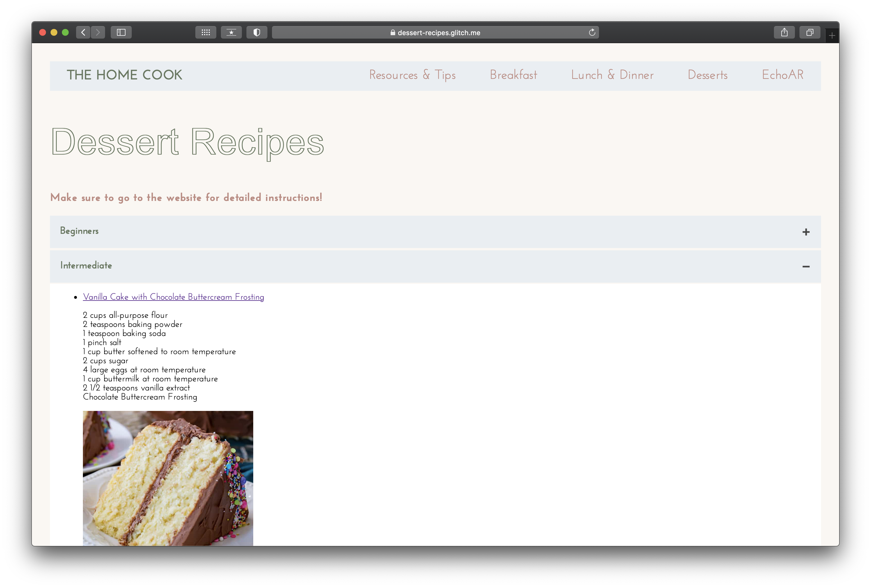
Task: Toggle the Safari sidebar icon
Action: pos(121,33)
